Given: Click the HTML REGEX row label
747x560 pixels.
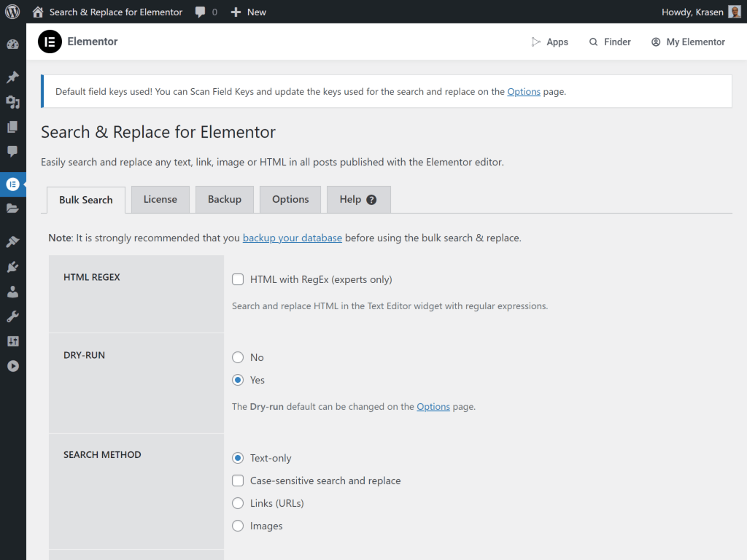Looking at the screenshot, I should point(91,277).
